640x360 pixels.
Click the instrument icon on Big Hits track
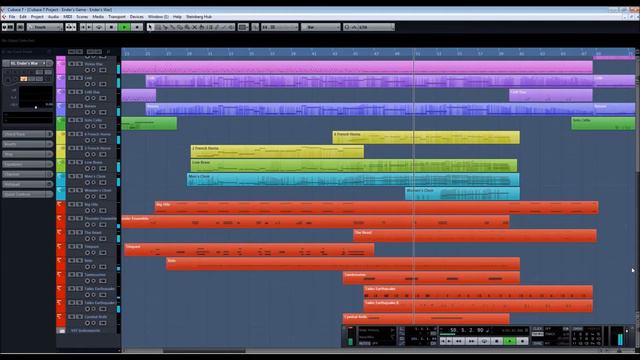(61, 204)
